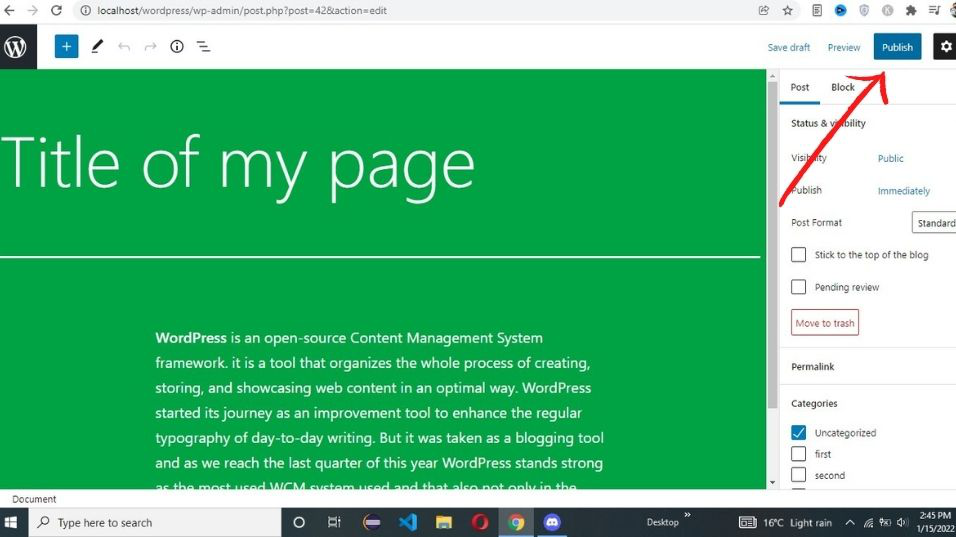Tick the 'first' category checkbox
Viewport: 956px width, 537px height.
798,454
